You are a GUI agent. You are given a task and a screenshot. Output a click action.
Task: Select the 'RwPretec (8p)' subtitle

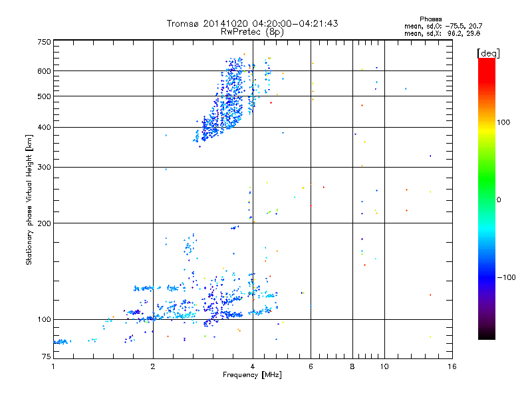[252, 32]
